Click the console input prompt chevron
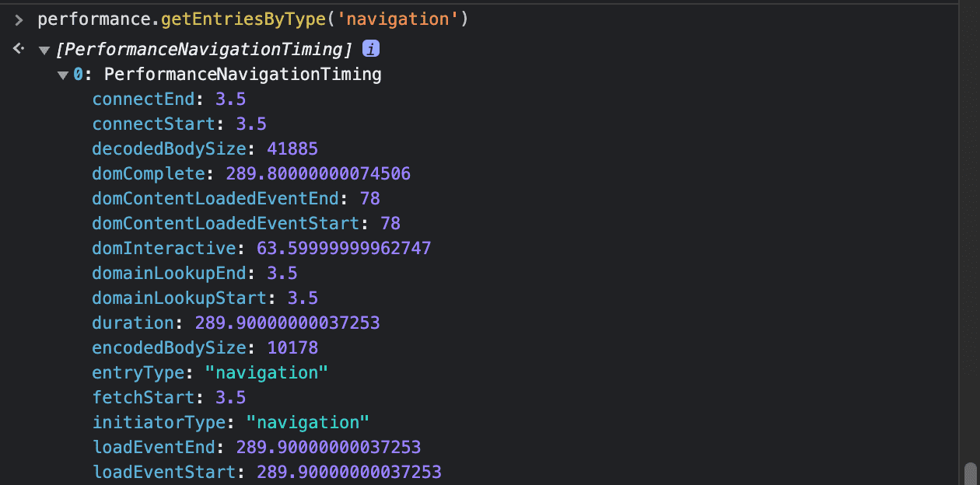The image size is (980, 485). (x=19, y=19)
